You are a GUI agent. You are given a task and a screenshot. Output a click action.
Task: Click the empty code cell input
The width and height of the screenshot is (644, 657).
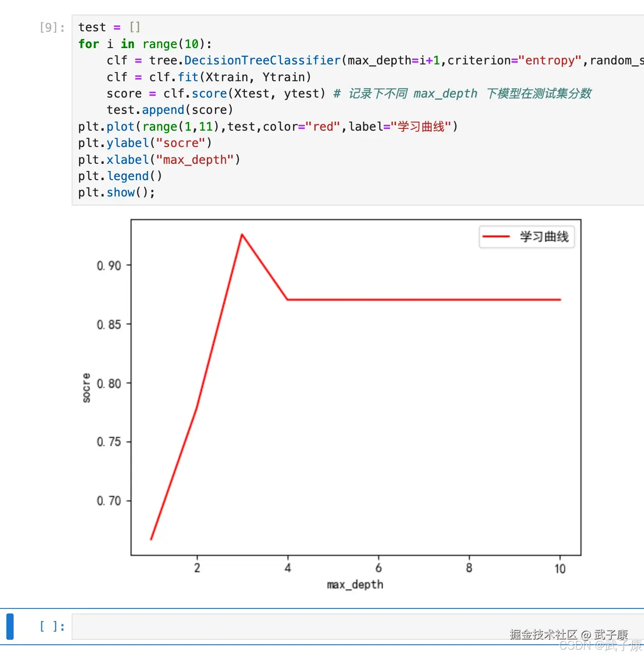point(358,627)
